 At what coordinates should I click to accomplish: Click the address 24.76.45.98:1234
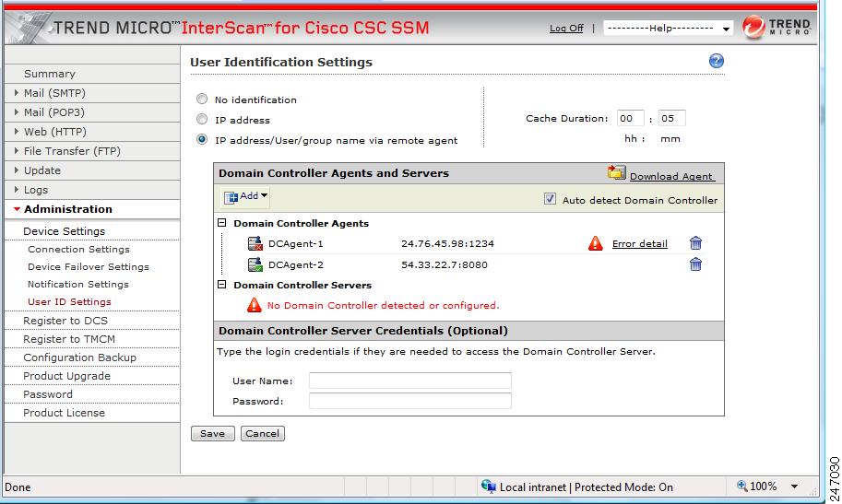[x=447, y=243]
